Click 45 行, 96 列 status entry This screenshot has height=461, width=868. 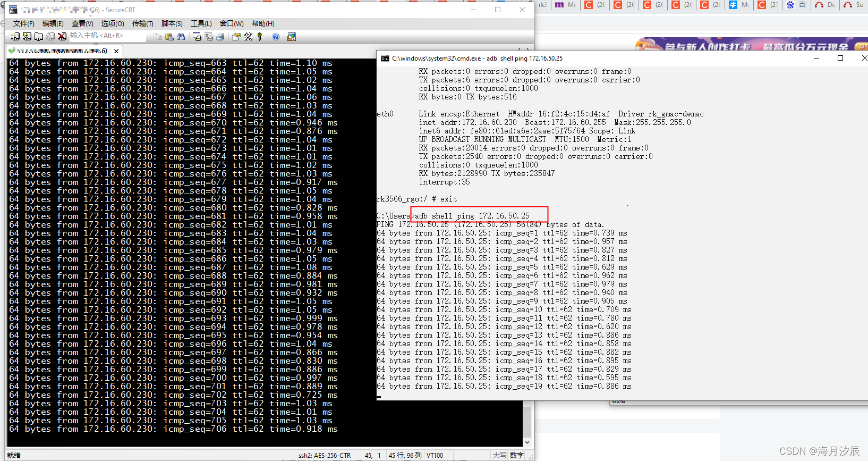[405, 455]
